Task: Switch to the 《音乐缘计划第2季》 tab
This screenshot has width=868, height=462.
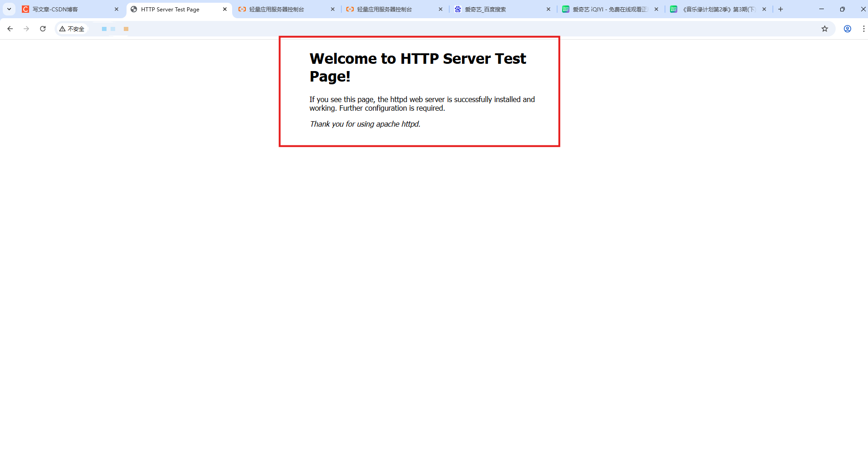Action: click(718, 9)
